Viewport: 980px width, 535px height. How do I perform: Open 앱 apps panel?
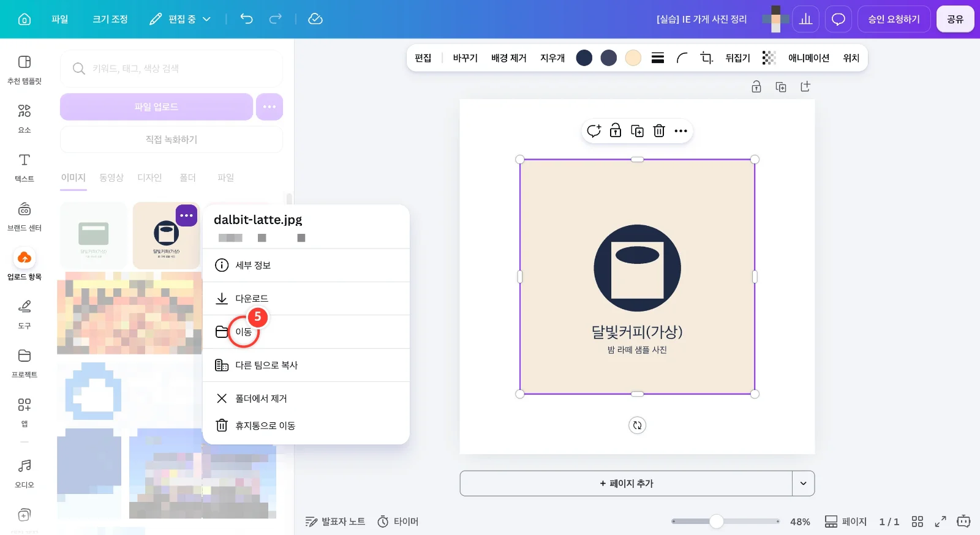24,412
